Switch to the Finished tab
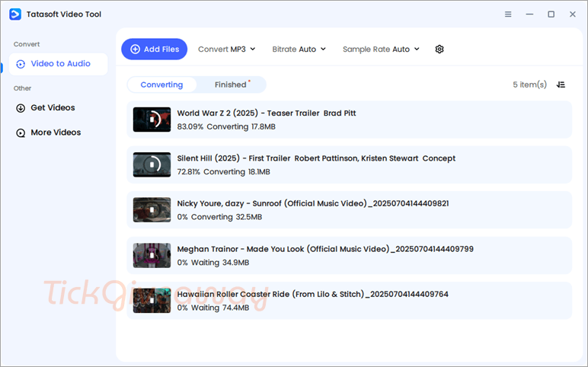The image size is (588, 367). (x=231, y=85)
